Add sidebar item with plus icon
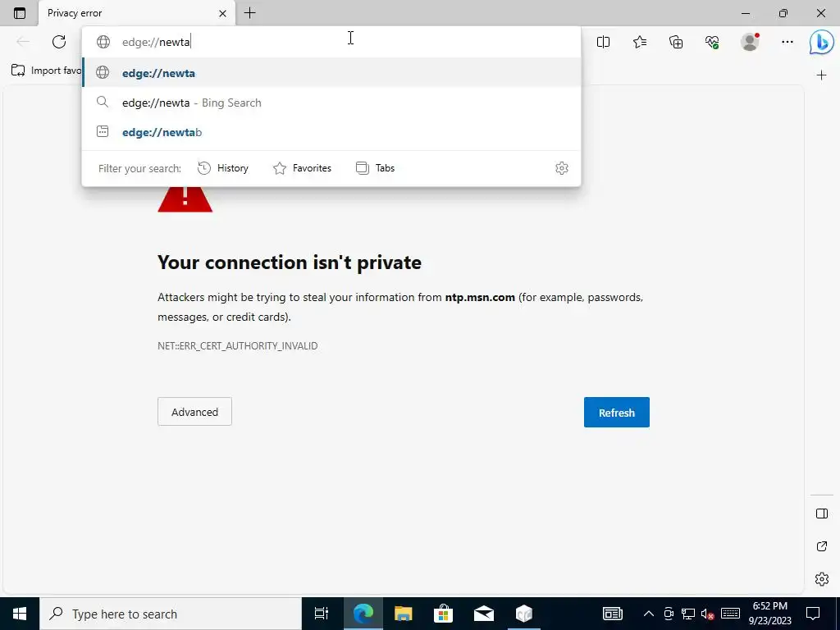This screenshot has width=840, height=630. coord(821,75)
